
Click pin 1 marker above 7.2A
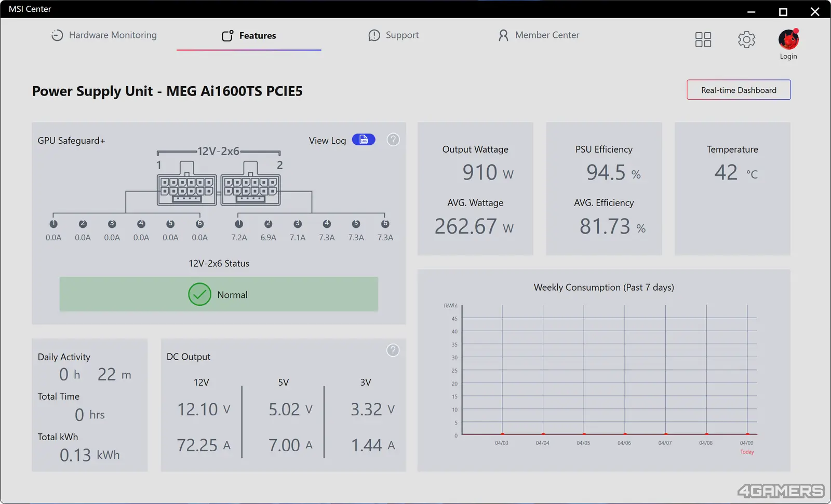[239, 224]
